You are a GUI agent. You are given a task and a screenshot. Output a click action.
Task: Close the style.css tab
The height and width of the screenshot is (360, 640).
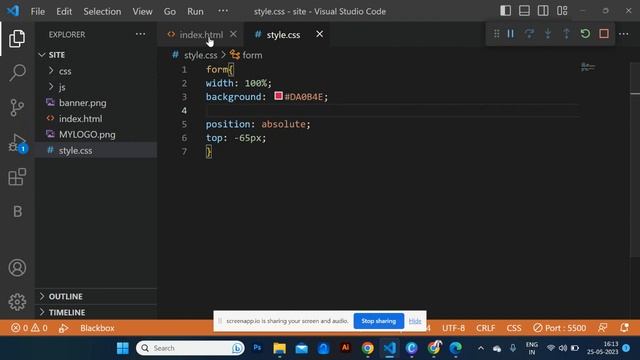coord(320,34)
